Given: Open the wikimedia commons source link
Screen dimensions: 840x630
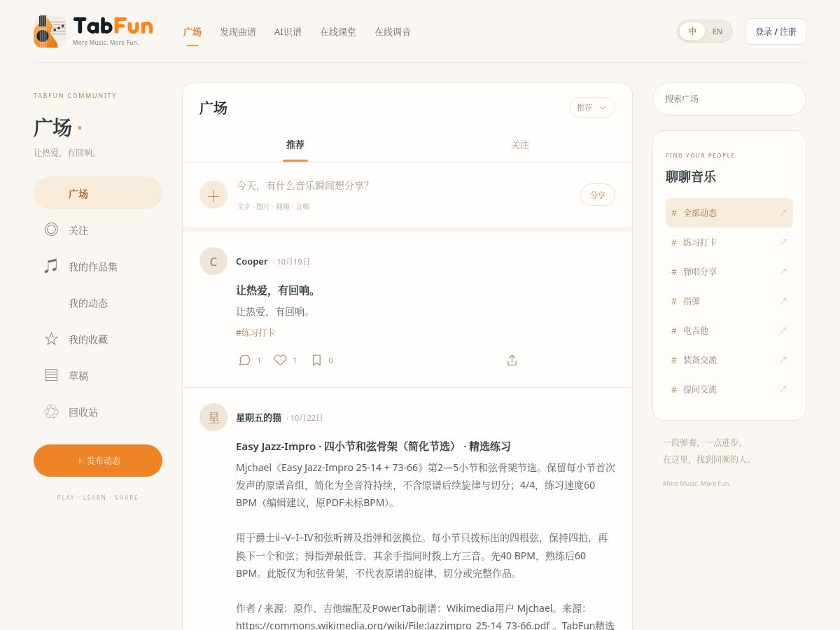Looking at the screenshot, I should point(393,625).
